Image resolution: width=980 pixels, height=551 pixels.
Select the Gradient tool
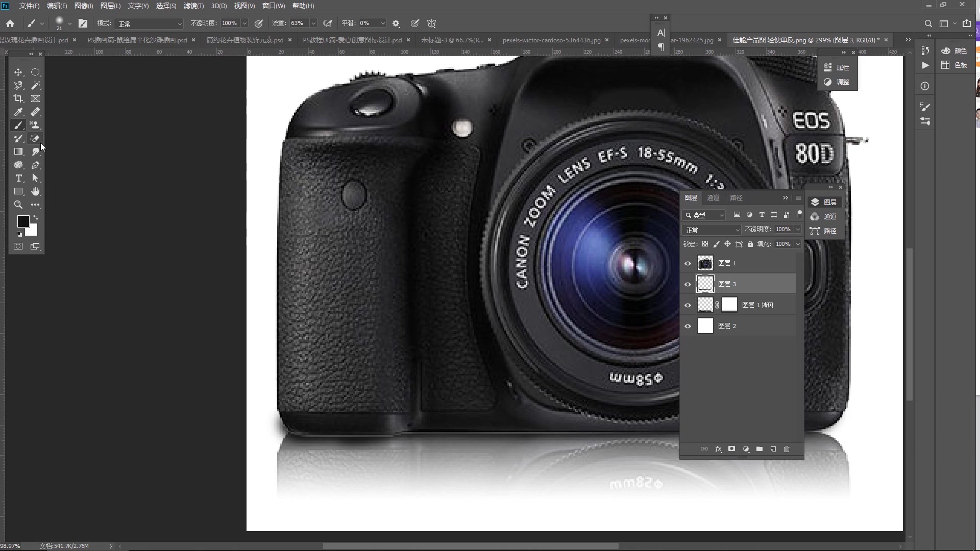[18, 152]
